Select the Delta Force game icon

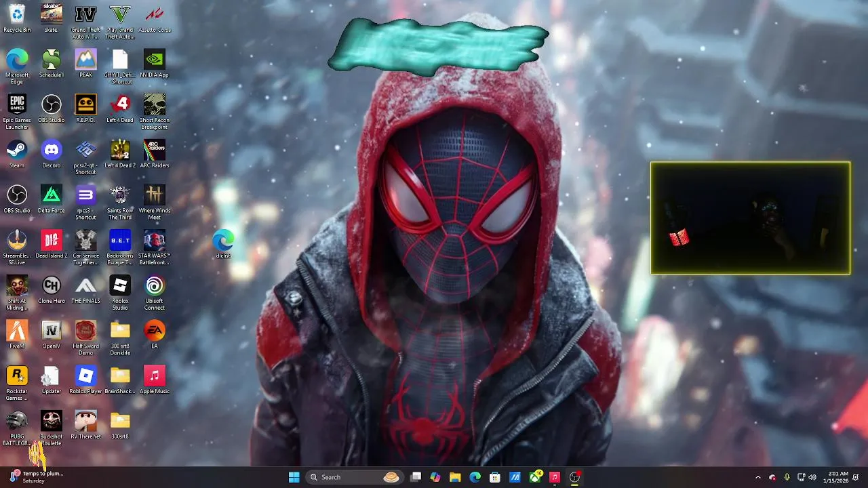click(51, 199)
